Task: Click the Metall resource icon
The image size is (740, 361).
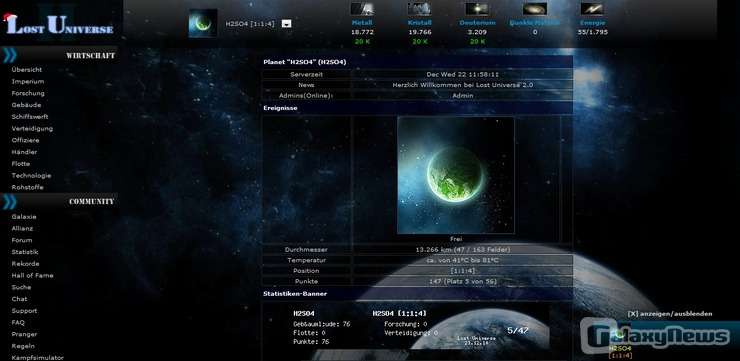Action: click(x=362, y=9)
